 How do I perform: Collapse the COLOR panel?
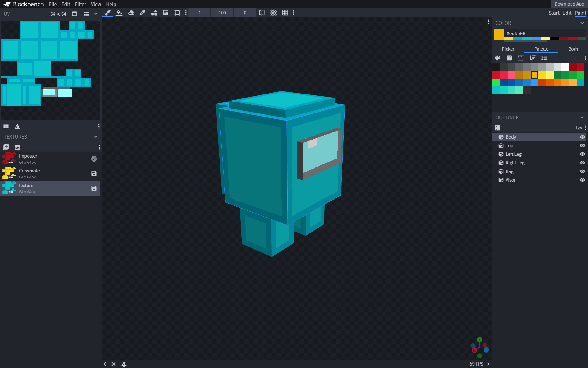(x=582, y=23)
